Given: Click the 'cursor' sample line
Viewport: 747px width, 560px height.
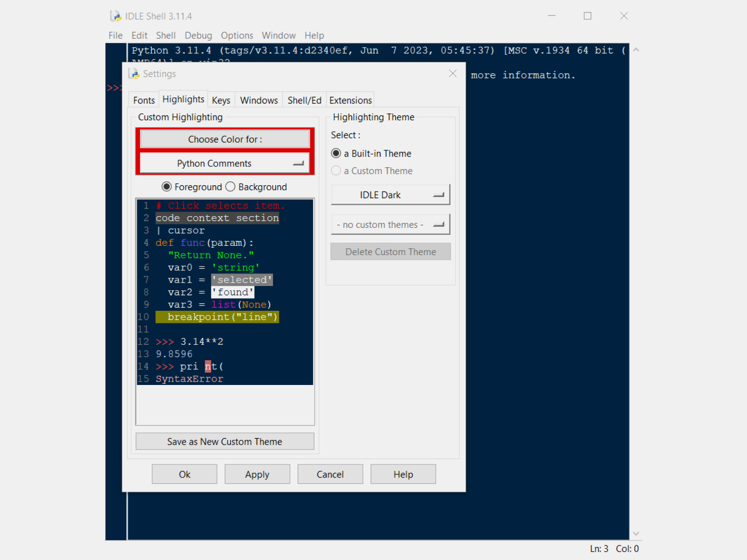Looking at the screenshot, I should click(x=186, y=230).
